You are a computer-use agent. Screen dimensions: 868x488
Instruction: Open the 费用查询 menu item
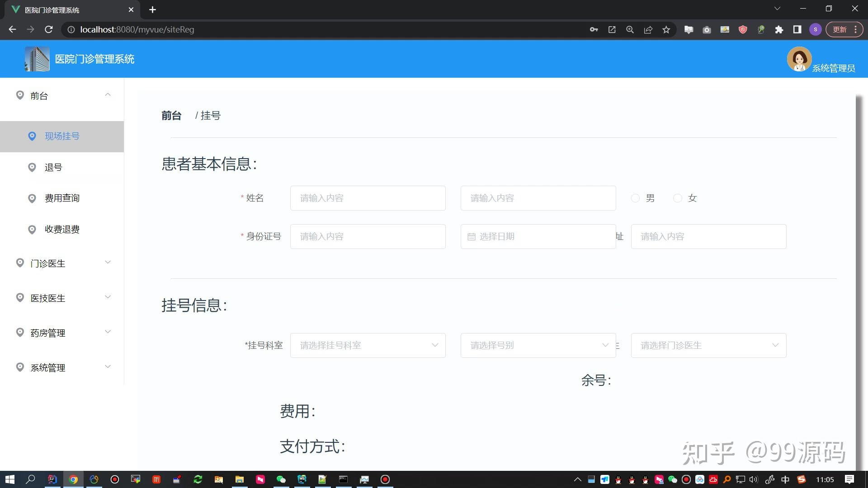coord(62,198)
